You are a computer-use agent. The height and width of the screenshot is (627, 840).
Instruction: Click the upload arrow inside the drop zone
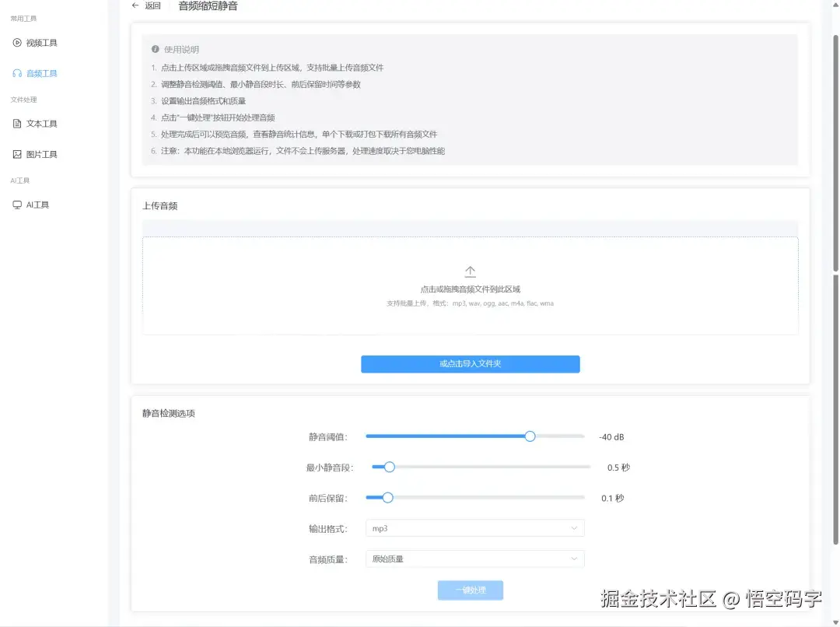point(470,270)
